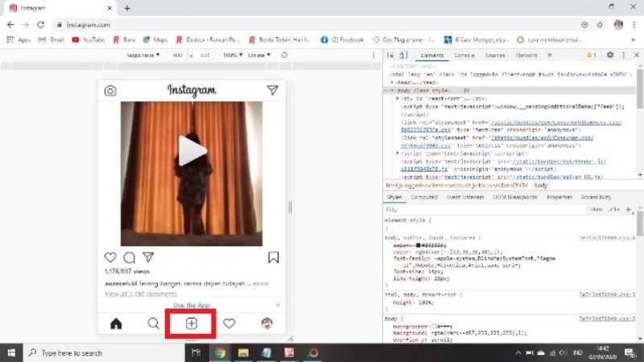644x362 pixels.
Task: Click the viewport width field
Action: pos(177,55)
